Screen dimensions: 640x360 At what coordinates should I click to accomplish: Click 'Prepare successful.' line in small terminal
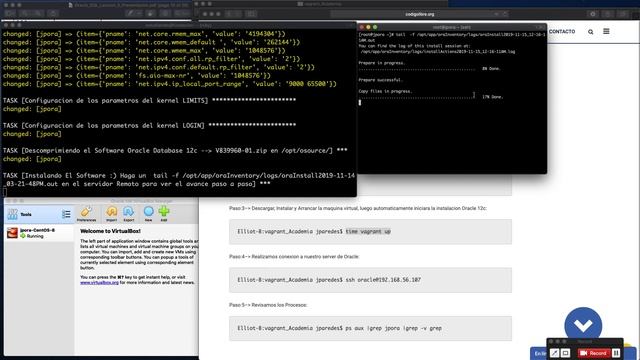click(380, 80)
